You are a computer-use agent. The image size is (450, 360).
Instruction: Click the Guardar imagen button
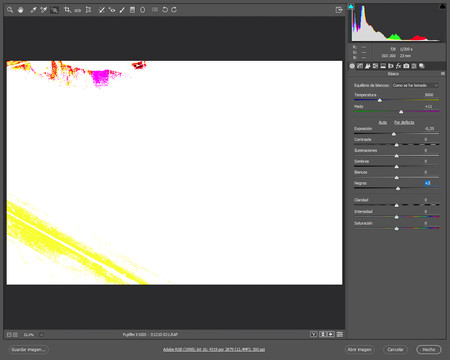click(28, 349)
